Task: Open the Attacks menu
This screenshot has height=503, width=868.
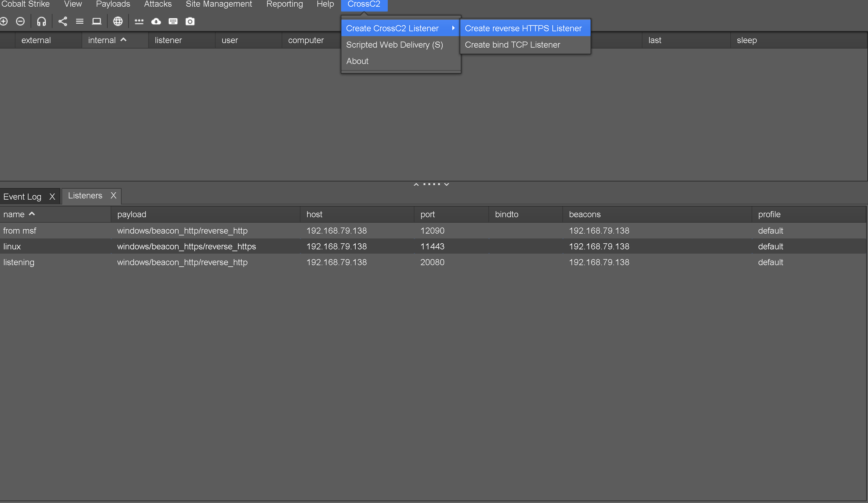Action: (158, 4)
